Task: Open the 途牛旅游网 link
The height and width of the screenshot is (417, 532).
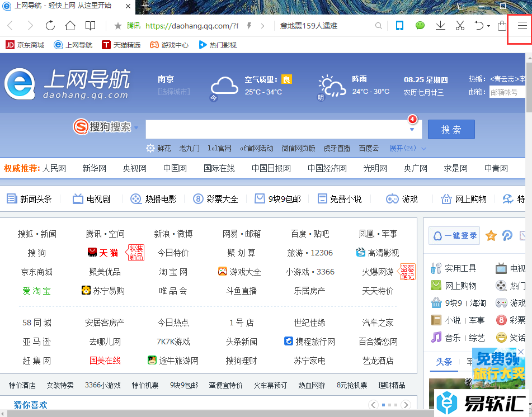Action: click(173, 361)
